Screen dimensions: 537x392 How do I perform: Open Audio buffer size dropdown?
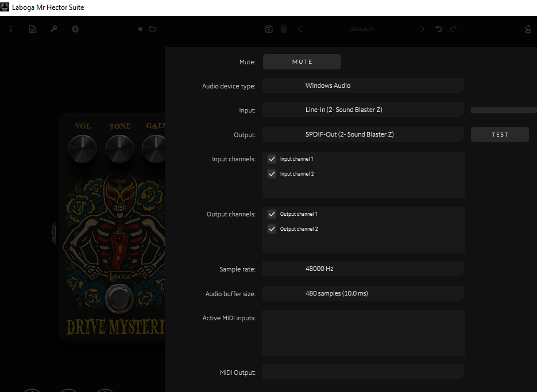click(x=363, y=293)
